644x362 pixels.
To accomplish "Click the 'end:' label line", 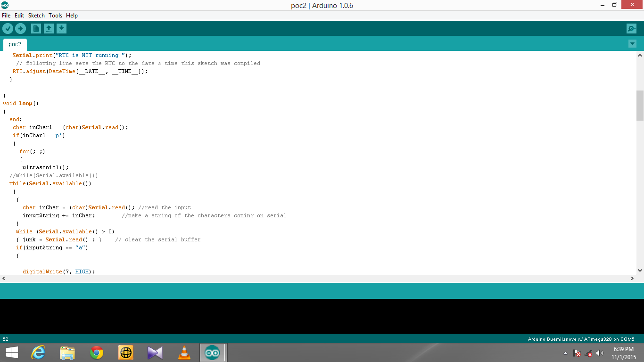I will (16, 119).
